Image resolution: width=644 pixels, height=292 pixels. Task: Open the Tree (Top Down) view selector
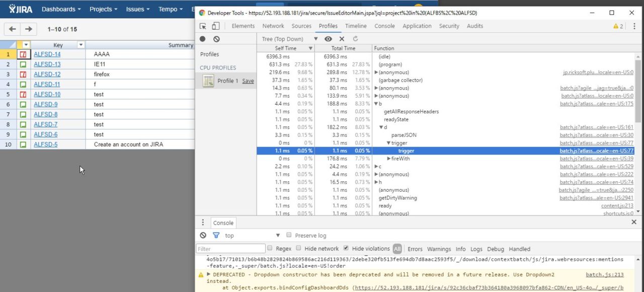[x=290, y=39]
